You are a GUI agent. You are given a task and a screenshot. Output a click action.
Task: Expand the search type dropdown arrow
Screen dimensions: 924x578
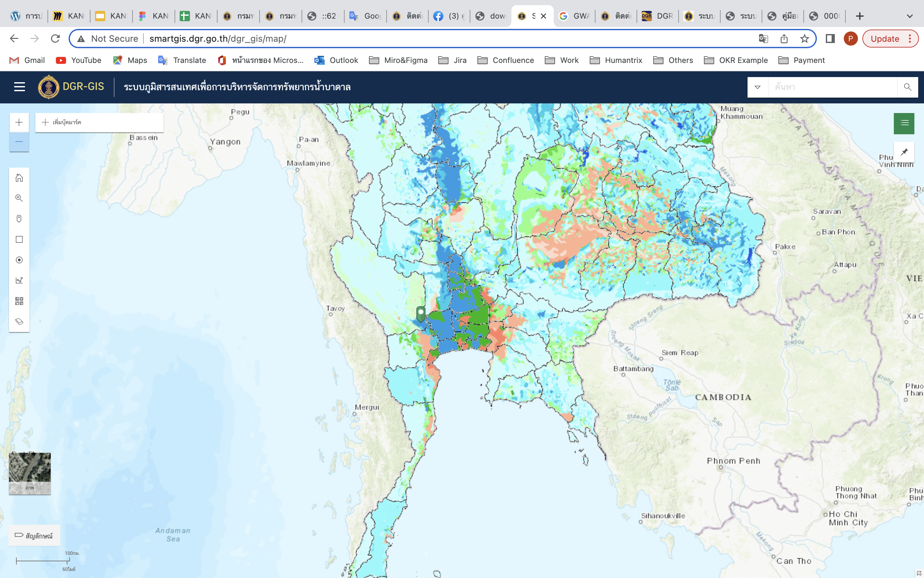click(757, 87)
